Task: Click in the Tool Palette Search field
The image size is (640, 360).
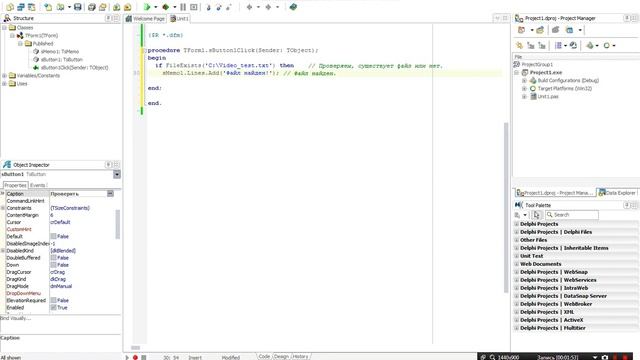Action: 572,215
